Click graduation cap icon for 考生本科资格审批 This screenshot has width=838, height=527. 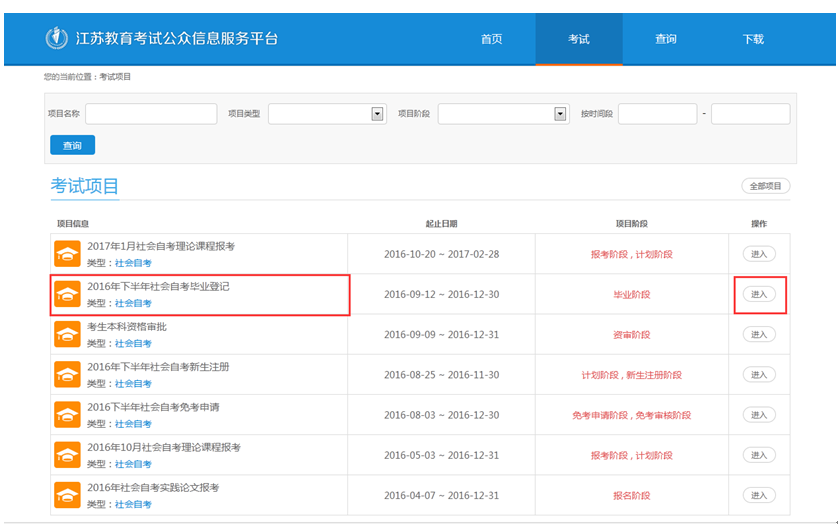(67, 334)
